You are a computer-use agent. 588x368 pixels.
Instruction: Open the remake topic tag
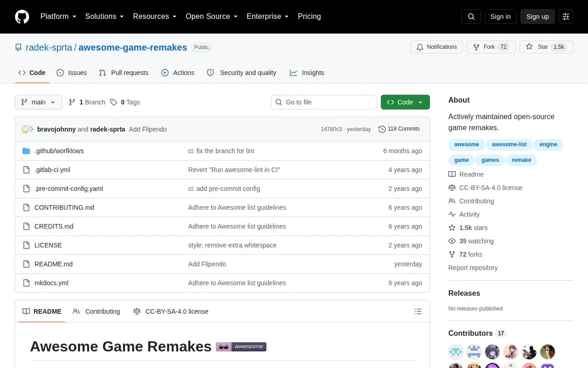click(x=521, y=160)
